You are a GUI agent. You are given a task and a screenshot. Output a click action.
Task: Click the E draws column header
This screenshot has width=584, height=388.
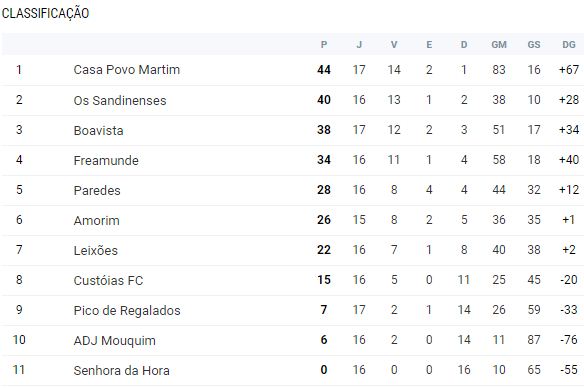click(429, 45)
